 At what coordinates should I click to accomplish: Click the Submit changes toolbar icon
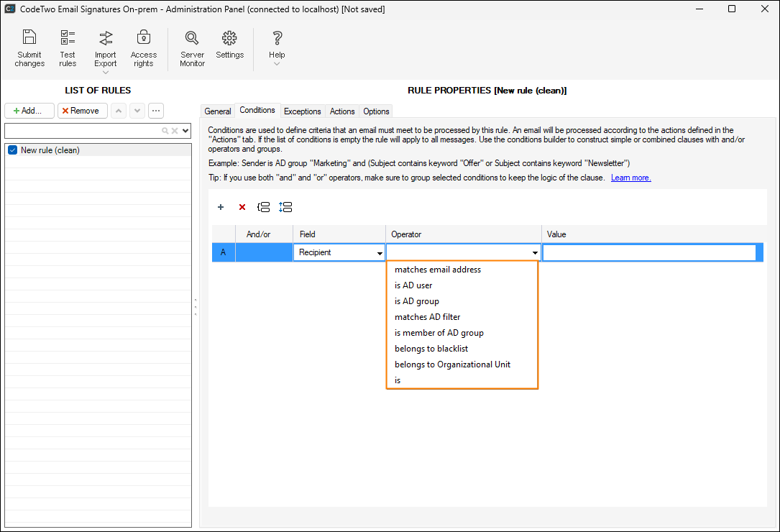point(29,48)
